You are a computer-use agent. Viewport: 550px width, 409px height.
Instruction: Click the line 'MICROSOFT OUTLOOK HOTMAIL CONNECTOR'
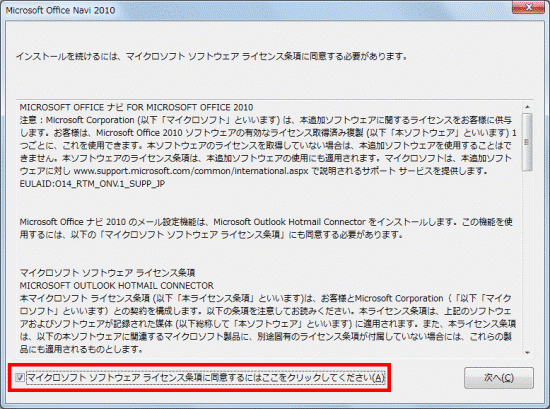coord(116,286)
